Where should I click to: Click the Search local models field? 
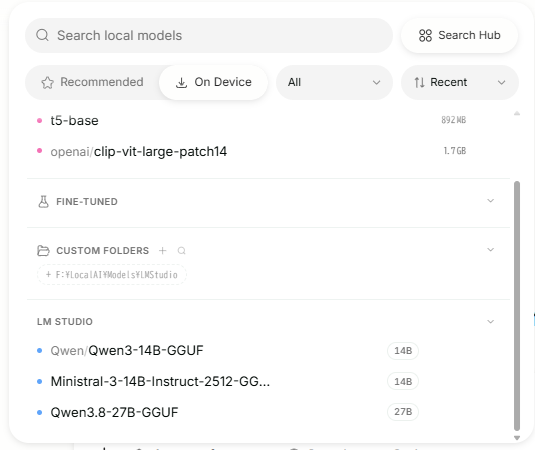[x=209, y=35]
